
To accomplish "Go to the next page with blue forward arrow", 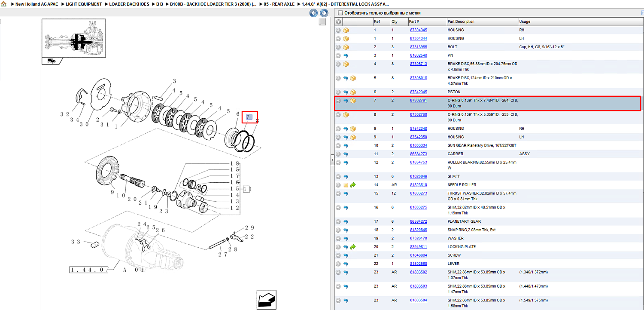I will [324, 13].
